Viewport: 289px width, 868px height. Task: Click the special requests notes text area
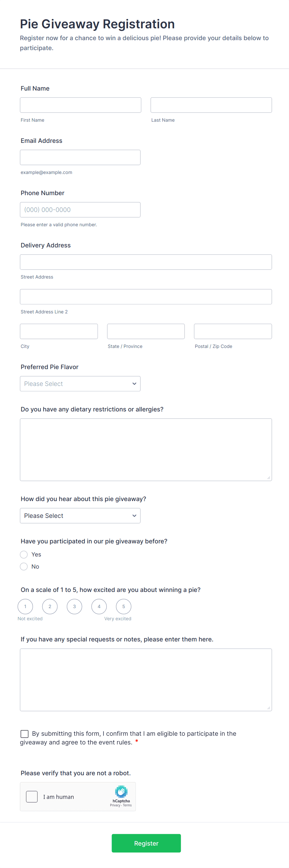click(146, 680)
